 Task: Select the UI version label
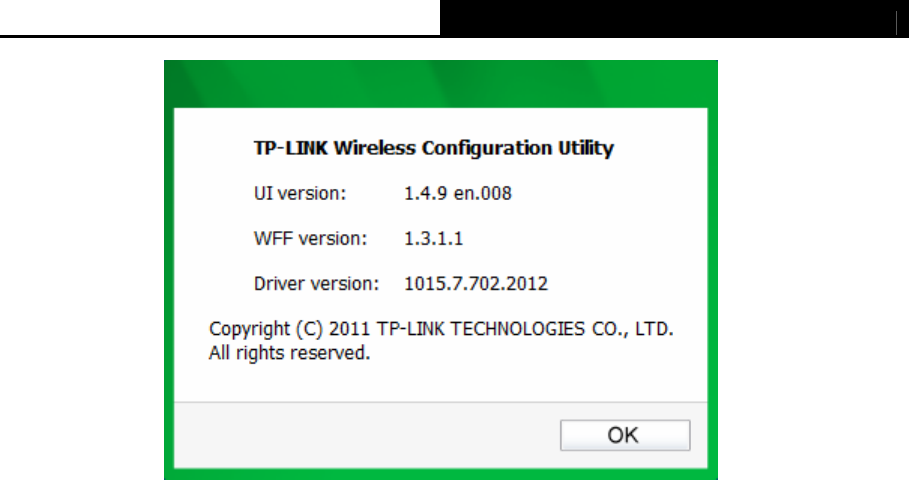(300, 193)
